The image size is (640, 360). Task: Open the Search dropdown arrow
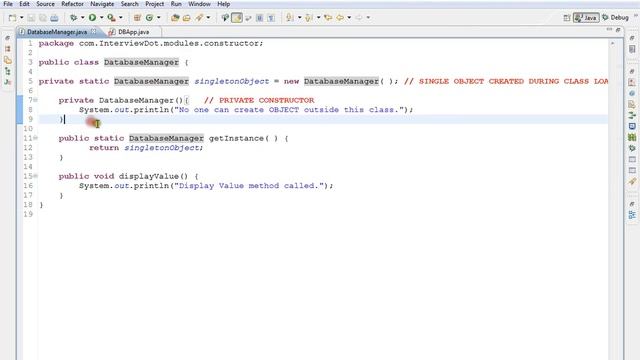(x=208, y=18)
